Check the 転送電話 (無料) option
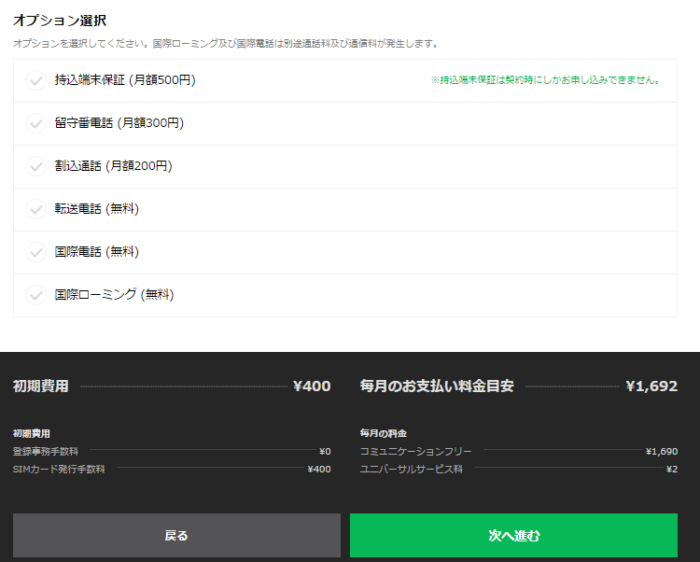Image resolution: width=700 pixels, height=562 pixels. tap(36, 209)
